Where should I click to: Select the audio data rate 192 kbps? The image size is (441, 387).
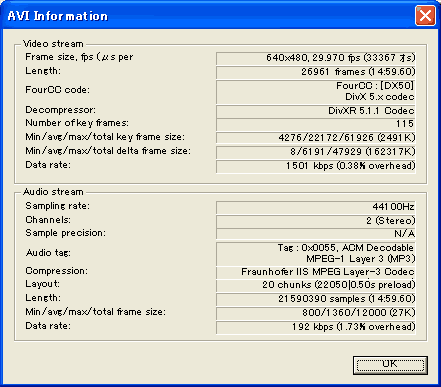coord(316,327)
